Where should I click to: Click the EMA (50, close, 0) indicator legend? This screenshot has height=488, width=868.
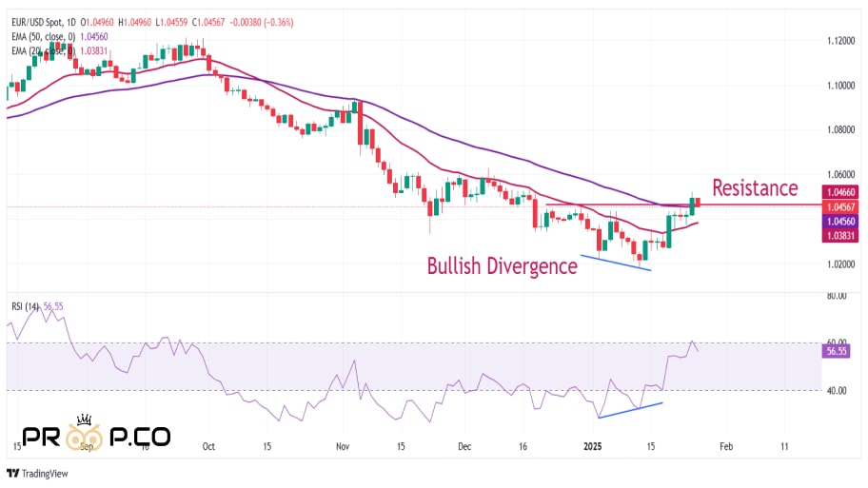click(x=44, y=36)
